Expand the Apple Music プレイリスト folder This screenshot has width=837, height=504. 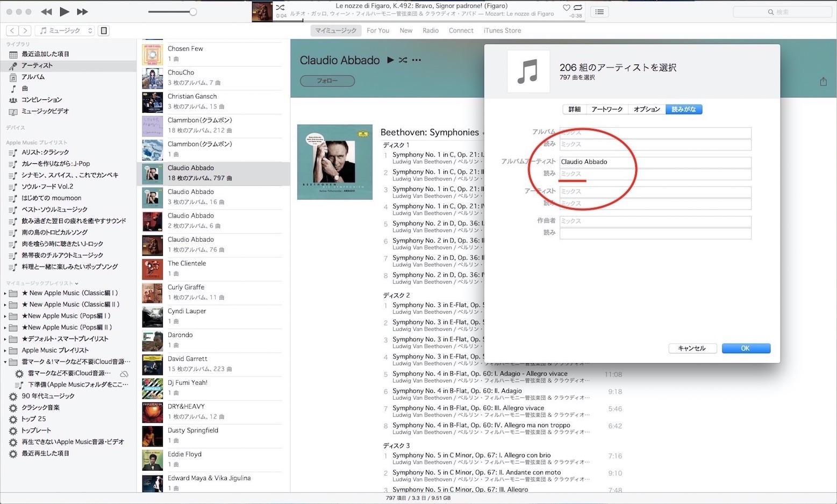(5, 350)
